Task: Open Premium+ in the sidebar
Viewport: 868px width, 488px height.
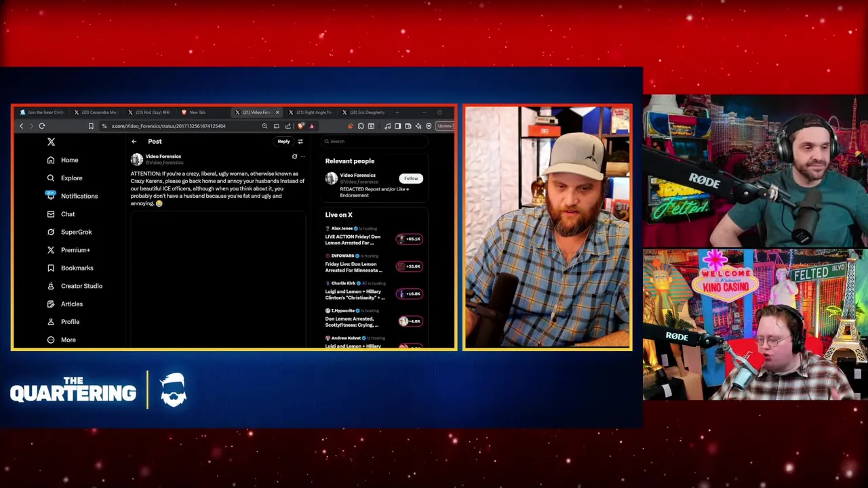Action: pyautogui.click(x=68, y=250)
